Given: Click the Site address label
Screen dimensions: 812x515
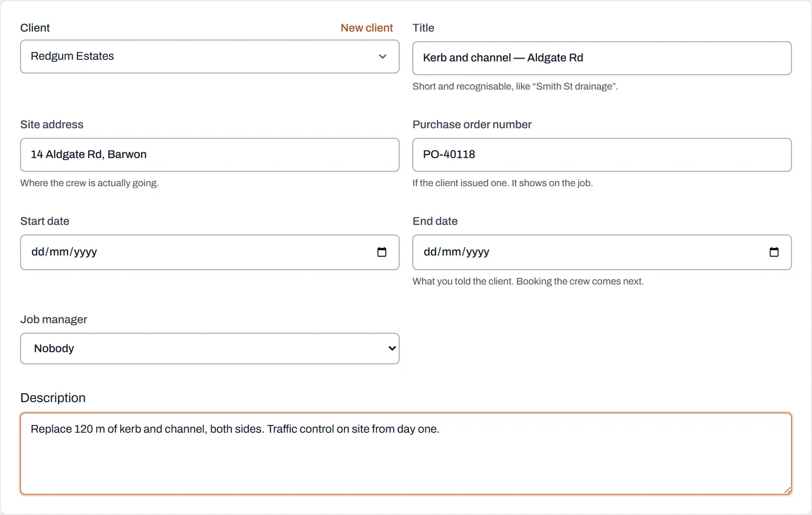Looking at the screenshot, I should (52, 125).
